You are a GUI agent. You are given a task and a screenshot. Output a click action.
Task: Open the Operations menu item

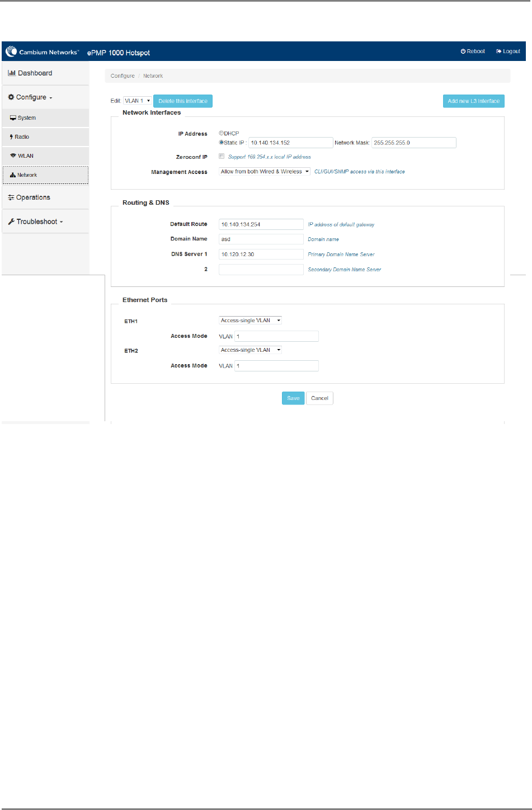(45, 197)
